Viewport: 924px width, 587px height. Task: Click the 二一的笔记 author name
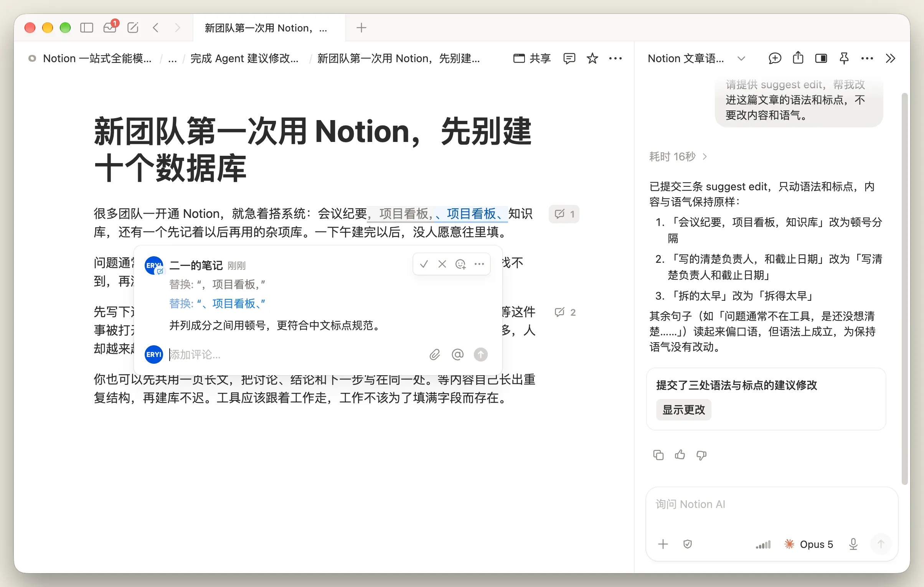(x=196, y=265)
